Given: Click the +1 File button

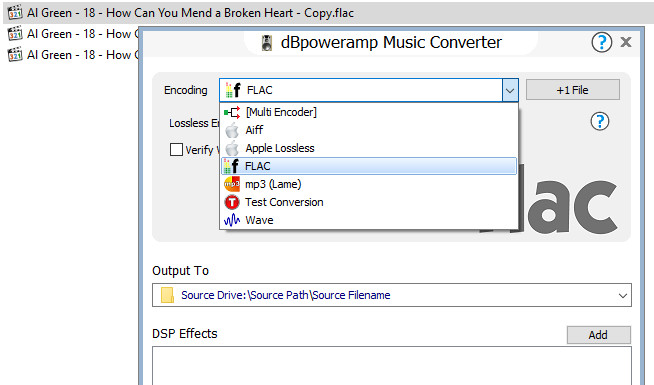Looking at the screenshot, I should click(x=573, y=90).
